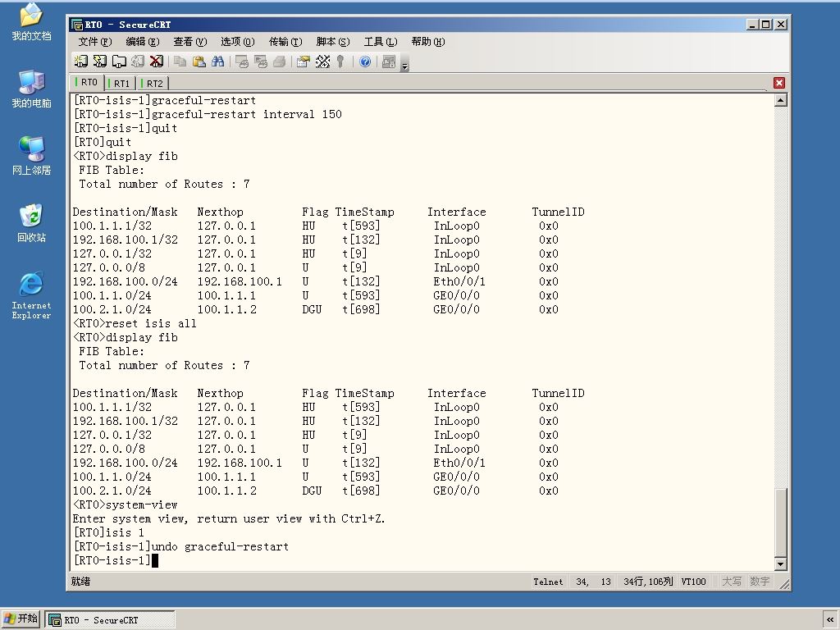Click the Disconnect red X icon
Screen dimensions: 840x630
point(156,62)
